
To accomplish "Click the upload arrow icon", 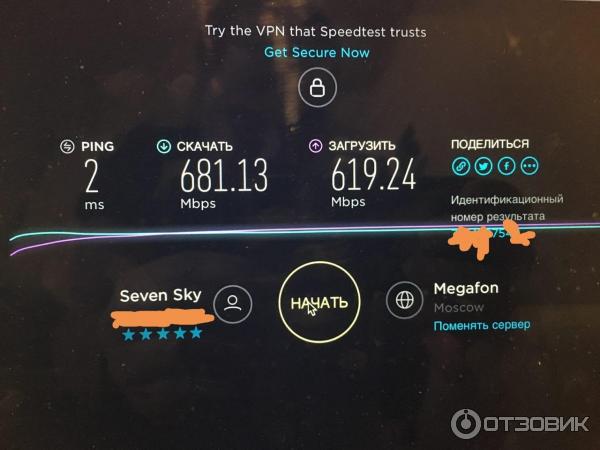I will tap(316, 146).
